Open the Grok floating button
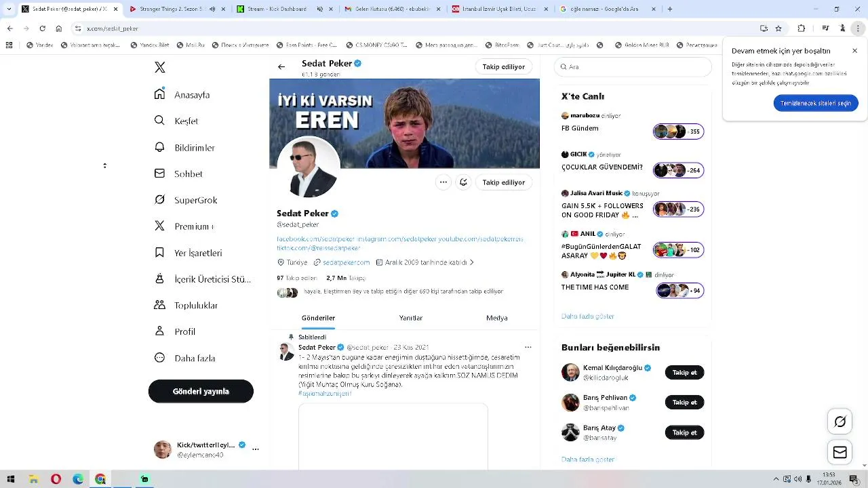This screenshot has height=488, width=868. 840,422
